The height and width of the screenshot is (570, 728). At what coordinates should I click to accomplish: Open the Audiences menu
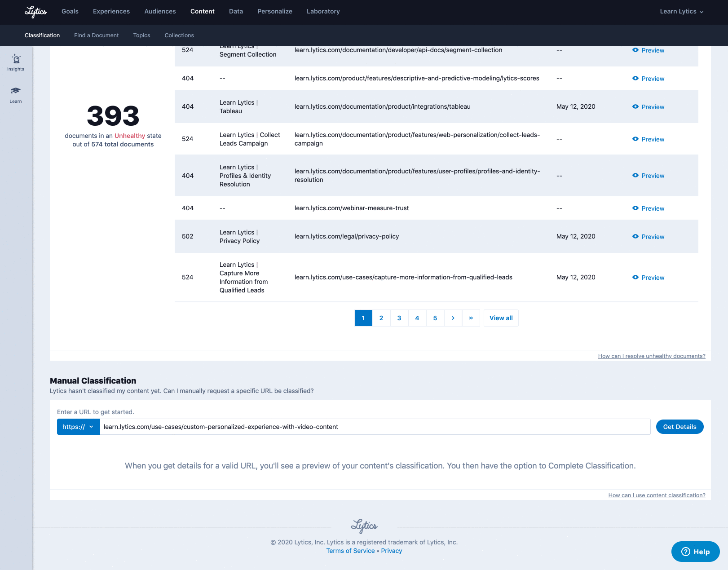(x=160, y=11)
